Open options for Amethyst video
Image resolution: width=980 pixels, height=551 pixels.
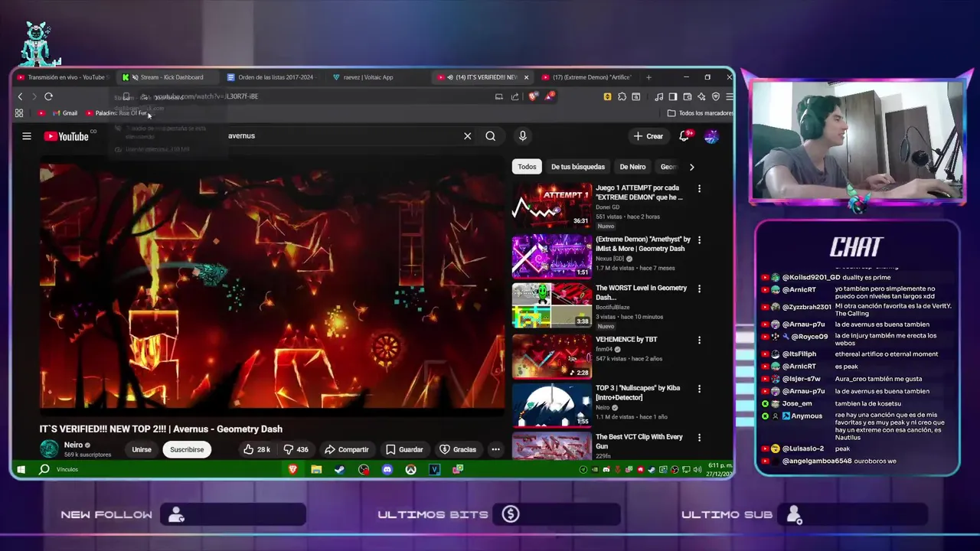[699, 240]
